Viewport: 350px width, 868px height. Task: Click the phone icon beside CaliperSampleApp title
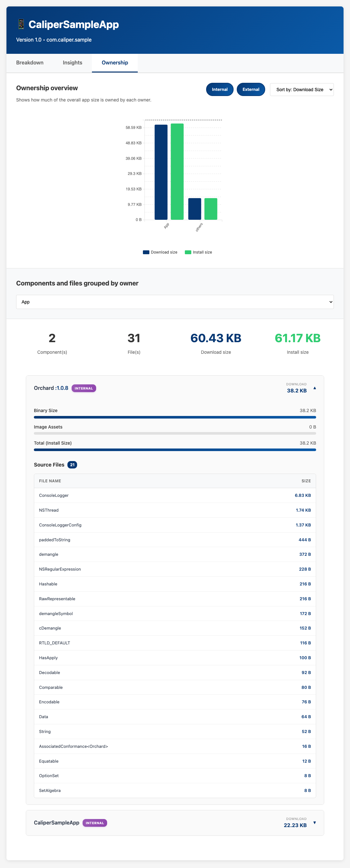21,24
